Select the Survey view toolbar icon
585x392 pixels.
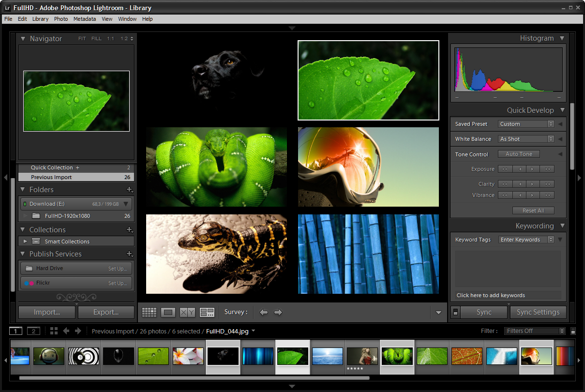click(207, 313)
